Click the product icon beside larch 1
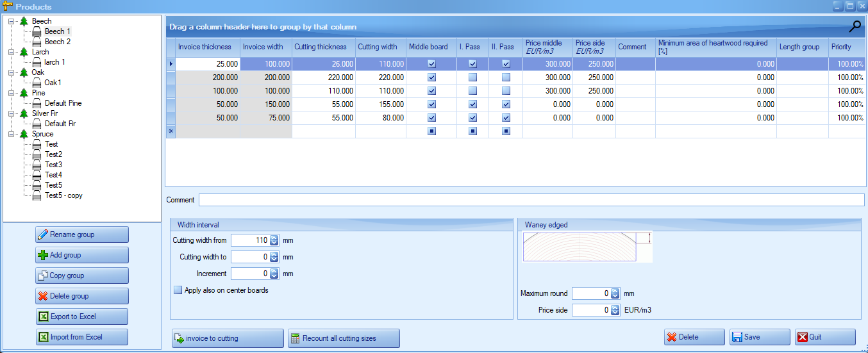 (x=37, y=62)
